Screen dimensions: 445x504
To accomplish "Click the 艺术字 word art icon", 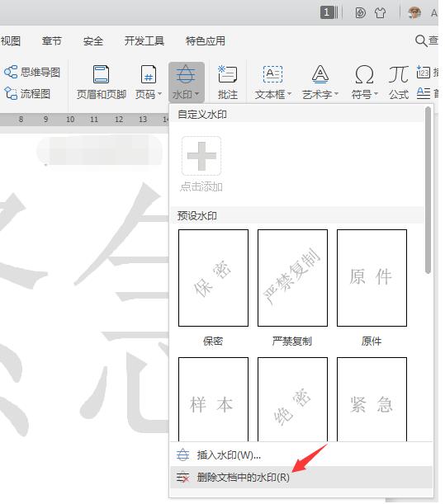I will (320, 74).
